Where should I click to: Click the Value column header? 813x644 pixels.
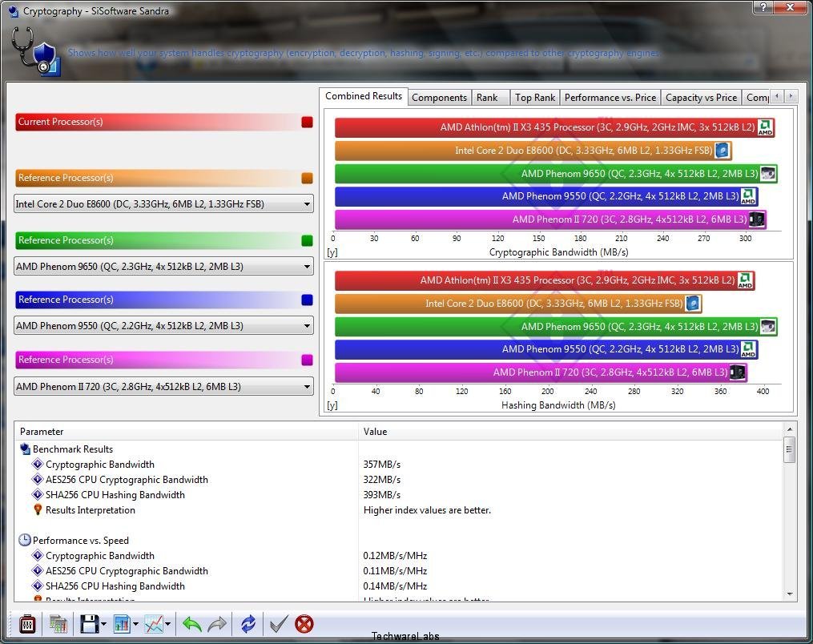[570, 432]
